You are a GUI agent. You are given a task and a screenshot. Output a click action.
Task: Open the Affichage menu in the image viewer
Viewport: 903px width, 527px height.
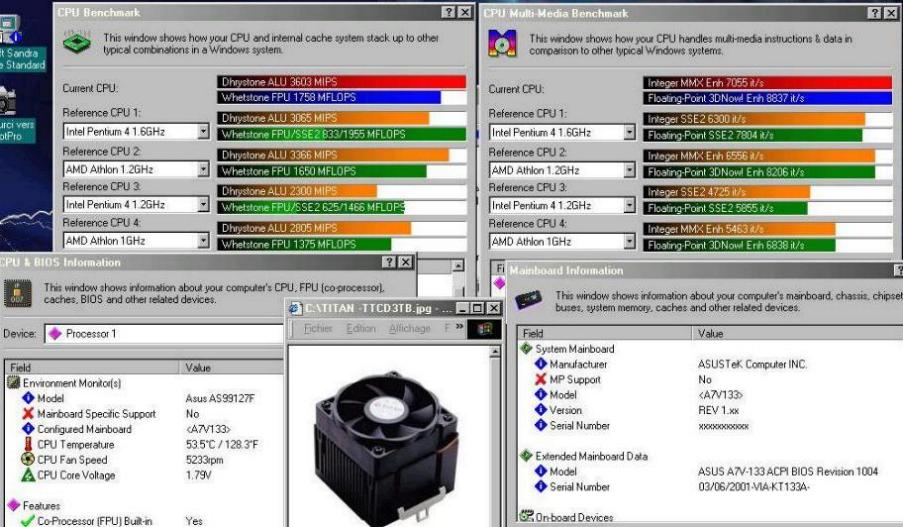click(x=409, y=329)
